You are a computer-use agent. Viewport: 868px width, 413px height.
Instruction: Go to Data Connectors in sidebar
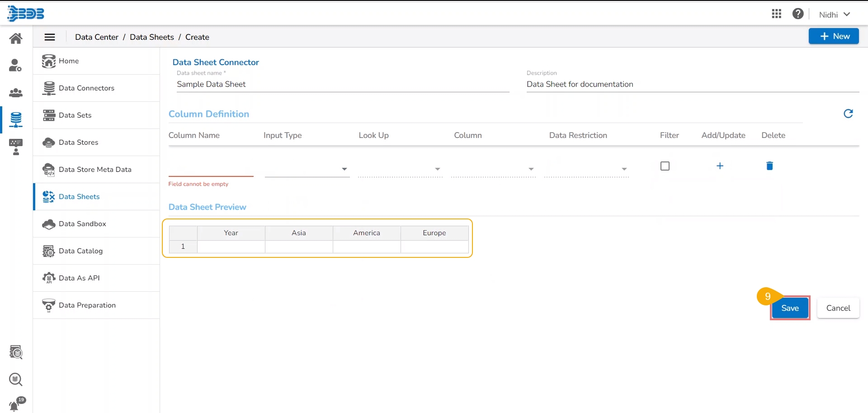pos(86,88)
